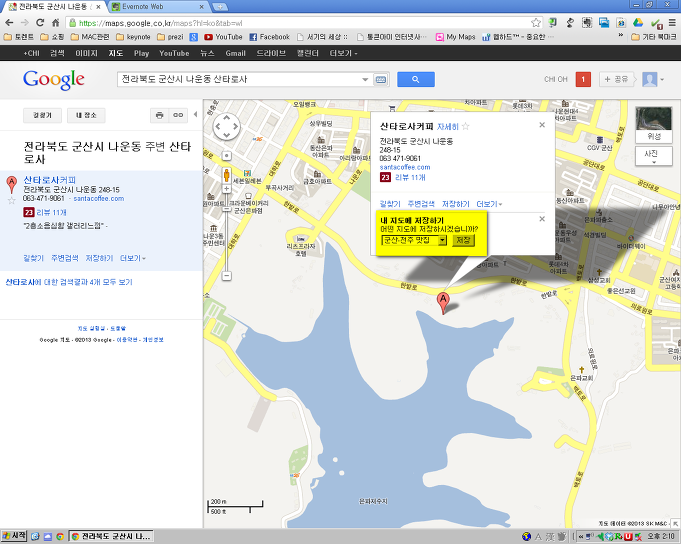Zoom out with the minus button
Viewport: 681px width, 544px height.
tap(226, 276)
